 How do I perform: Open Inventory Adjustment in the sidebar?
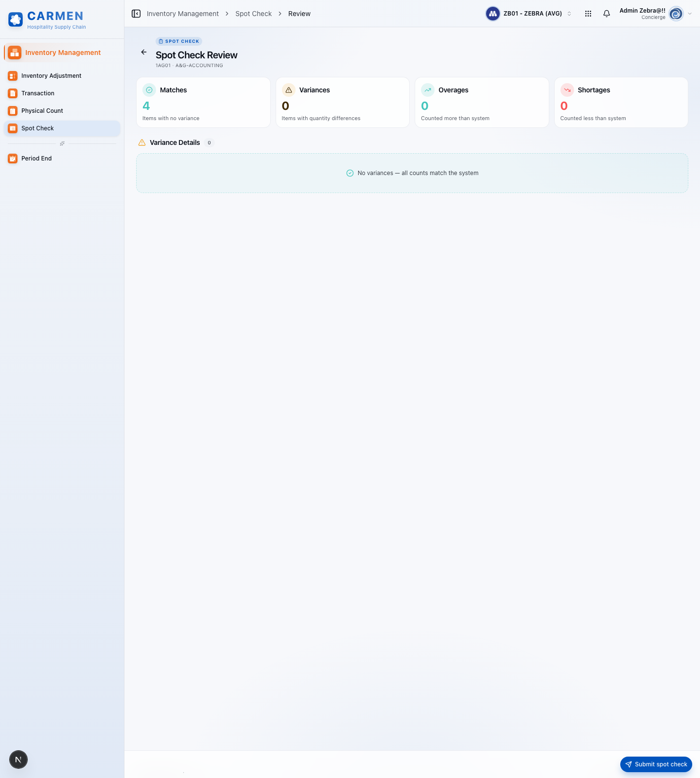(x=62, y=76)
